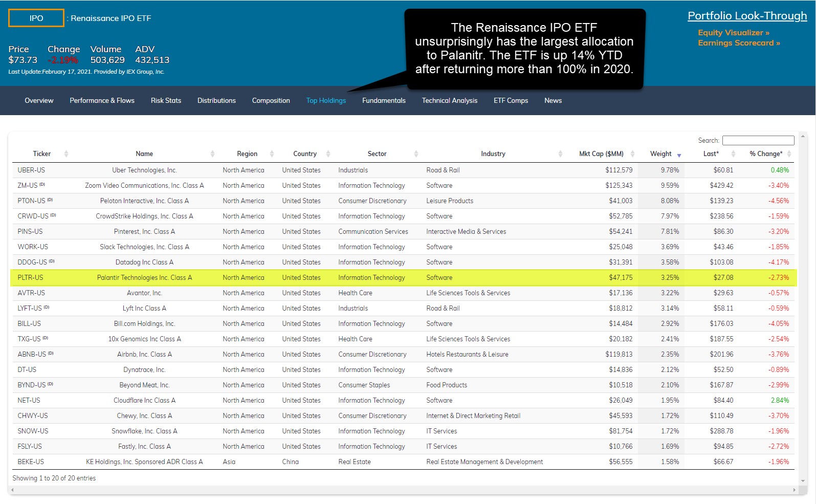Click CrowdStrike Holdings, Inc. Class A name
This screenshot has width=816, height=504.
(144, 216)
